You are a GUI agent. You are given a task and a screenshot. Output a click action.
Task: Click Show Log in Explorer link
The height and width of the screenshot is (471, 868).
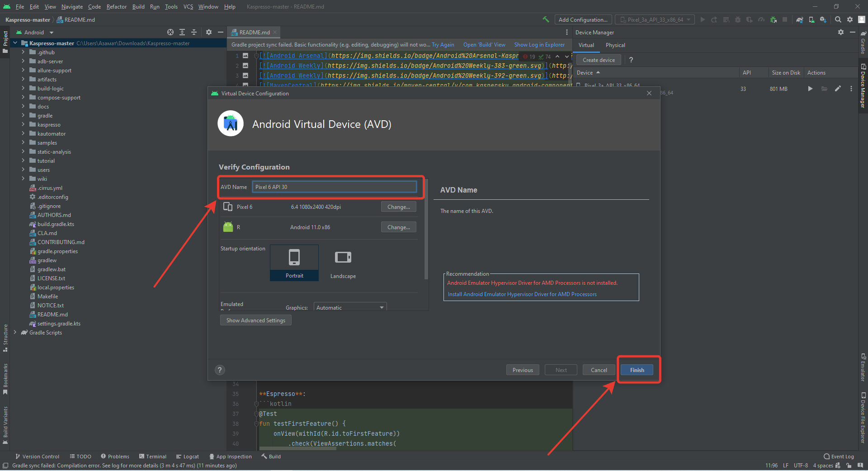point(539,45)
